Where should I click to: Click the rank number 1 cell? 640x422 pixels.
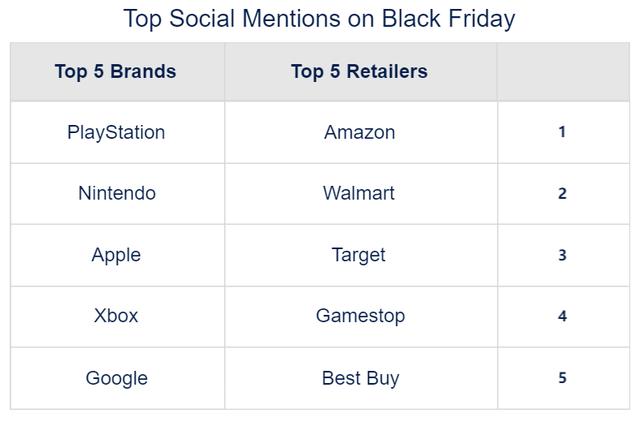click(x=562, y=132)
